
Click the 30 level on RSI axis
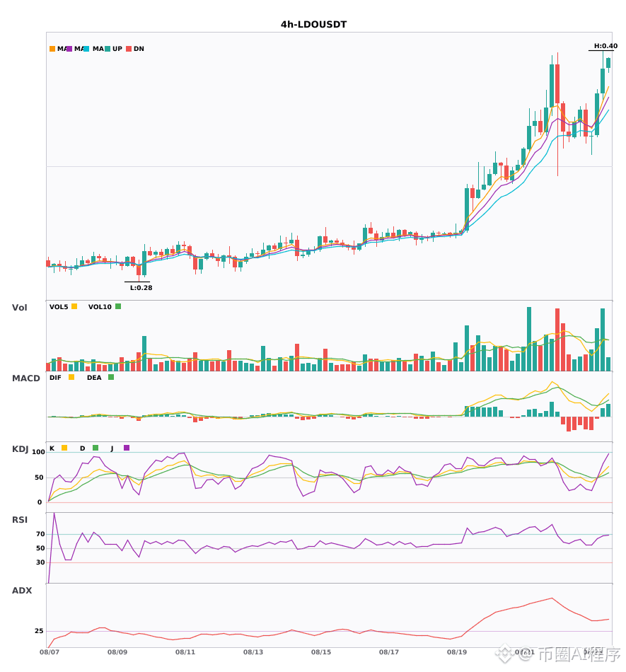coord(40,562)
